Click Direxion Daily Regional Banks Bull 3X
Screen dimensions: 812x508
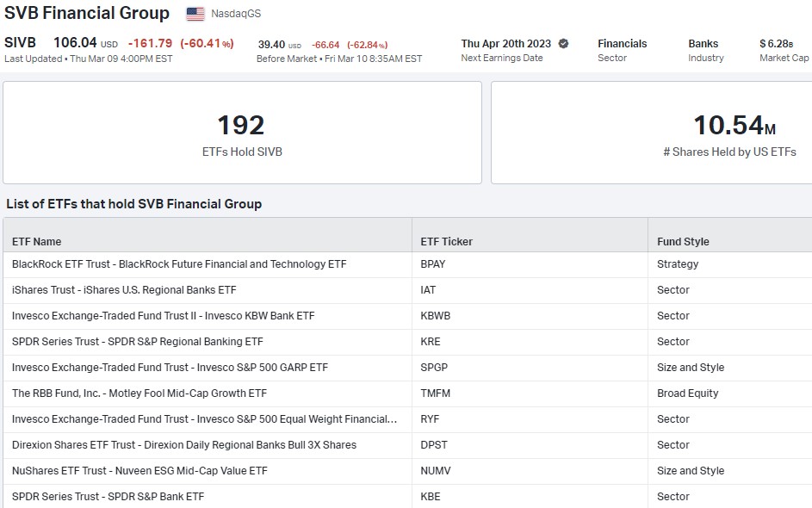pos(184,445)
